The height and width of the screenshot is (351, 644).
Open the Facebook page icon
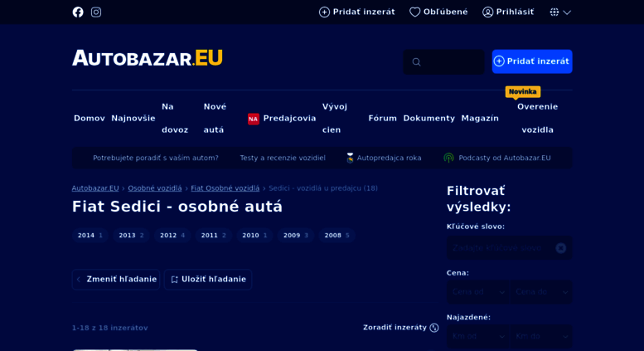point(78,12)
